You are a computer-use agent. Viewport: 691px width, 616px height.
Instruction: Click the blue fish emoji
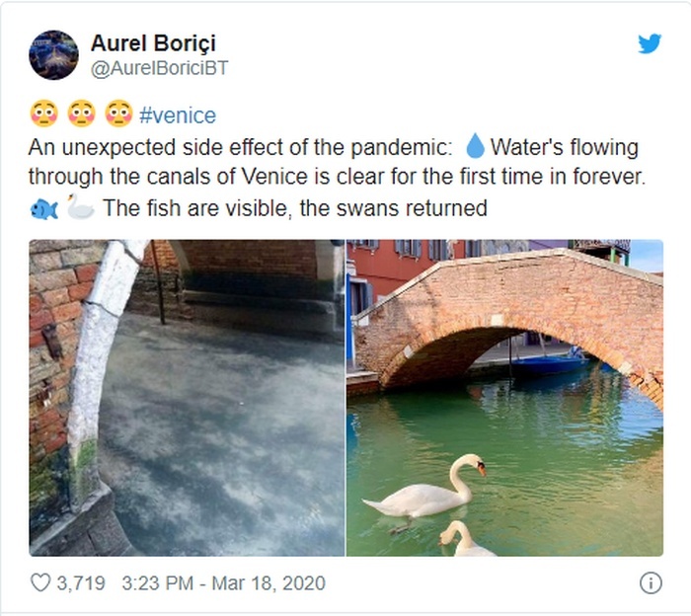coord(43,209)
